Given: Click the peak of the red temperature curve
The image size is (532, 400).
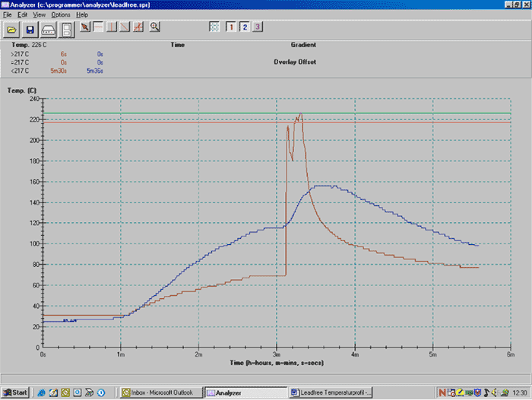Looking at the screenshot, I should point(301,114).
